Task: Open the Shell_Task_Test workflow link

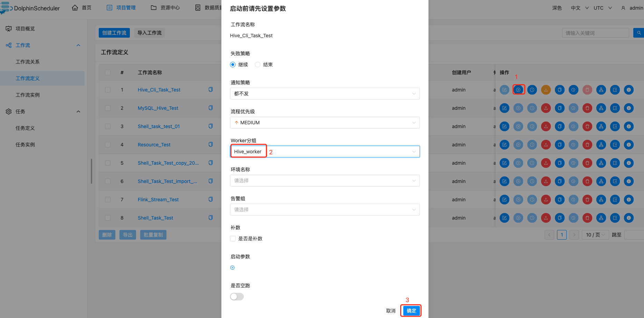Action: 155,218
